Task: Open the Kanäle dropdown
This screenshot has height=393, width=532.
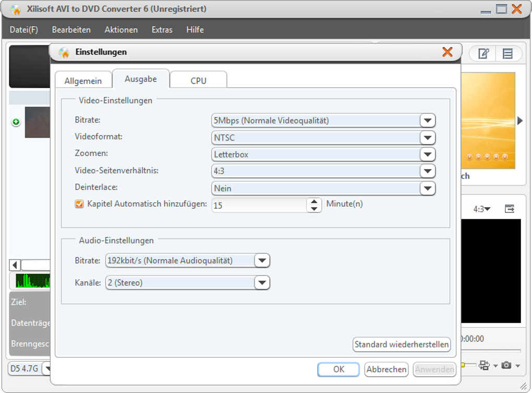Action: (262, 283)
